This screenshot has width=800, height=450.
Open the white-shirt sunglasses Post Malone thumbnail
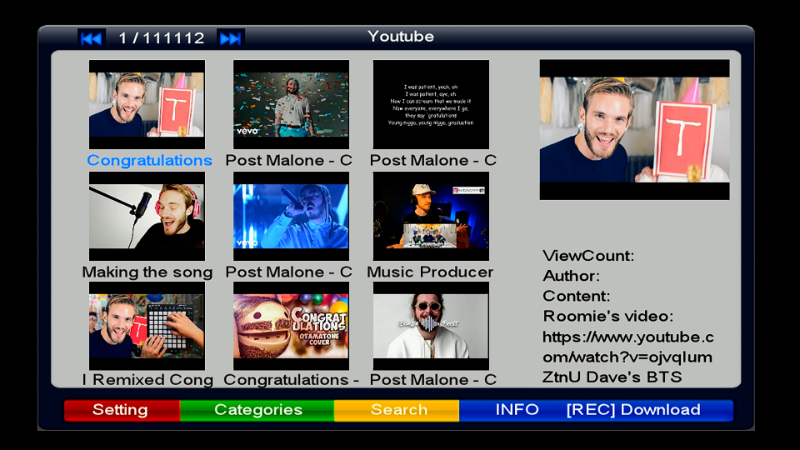click(431, 327)
